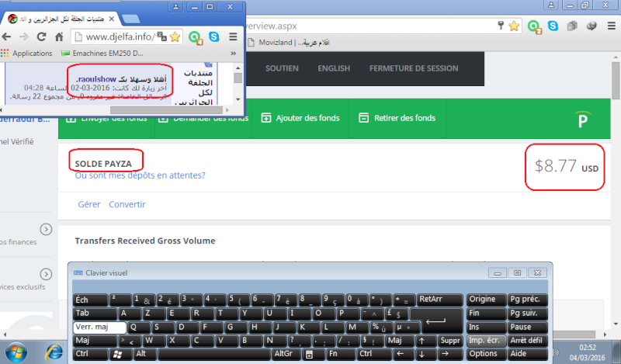Toggle Verr. maj caps lock key
The width and height of the screenshot is (621, 364).
pos(99,328)
